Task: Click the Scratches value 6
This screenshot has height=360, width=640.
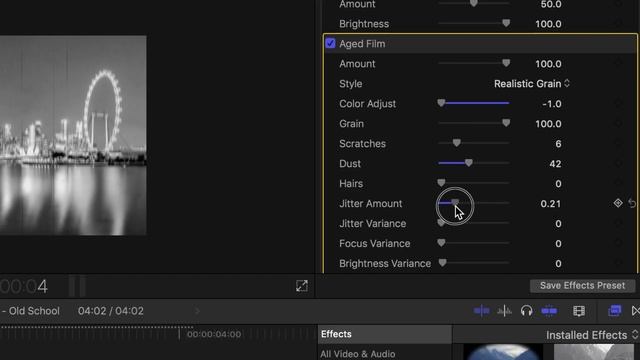Action: [x=558, y=144]
